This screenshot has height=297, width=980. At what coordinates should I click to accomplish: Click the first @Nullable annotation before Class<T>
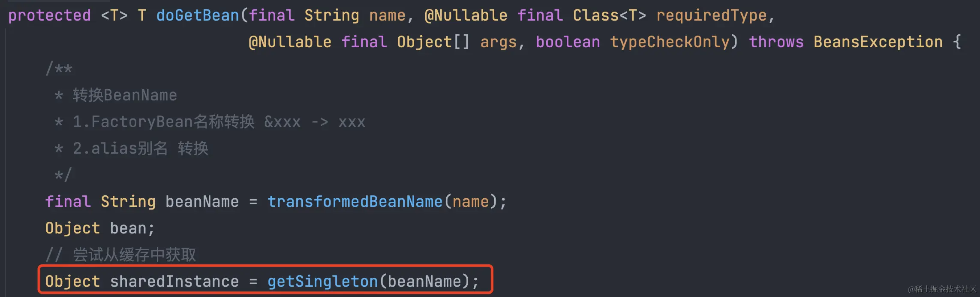(466, 15)
